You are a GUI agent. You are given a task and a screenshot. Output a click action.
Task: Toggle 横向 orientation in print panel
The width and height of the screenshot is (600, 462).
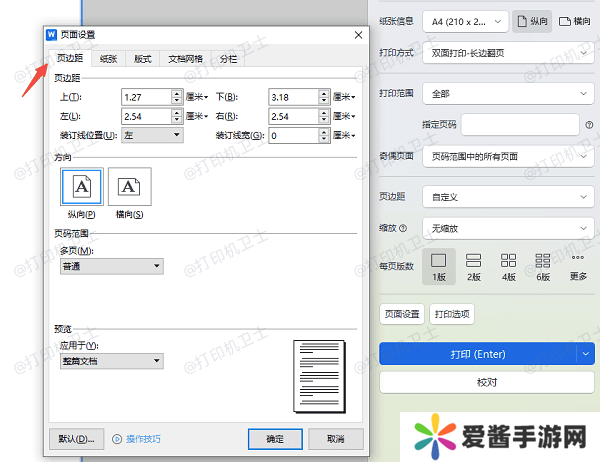573,20
